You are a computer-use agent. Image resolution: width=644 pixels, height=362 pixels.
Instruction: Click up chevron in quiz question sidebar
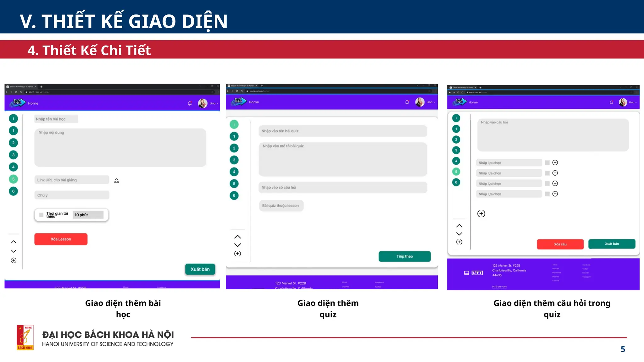[459, 226]
